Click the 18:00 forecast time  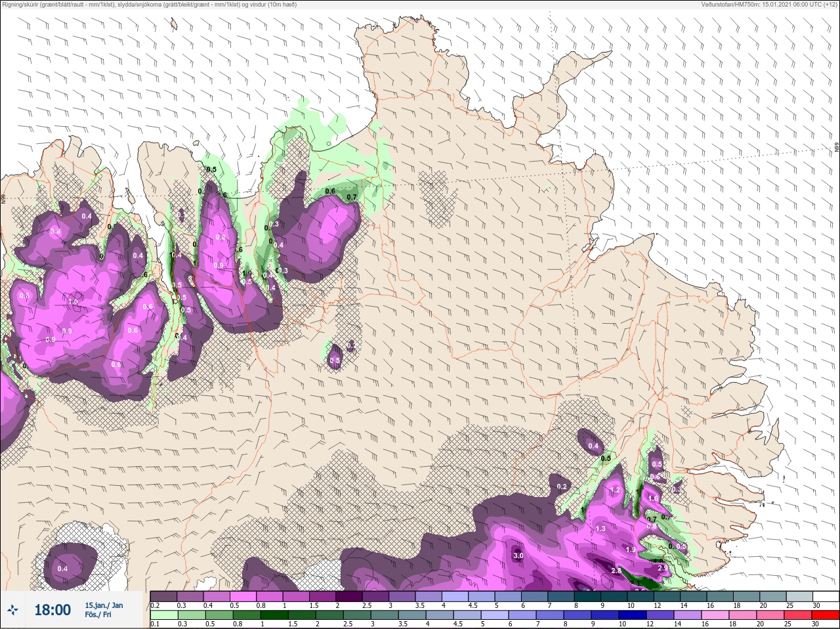click(52, 610)
